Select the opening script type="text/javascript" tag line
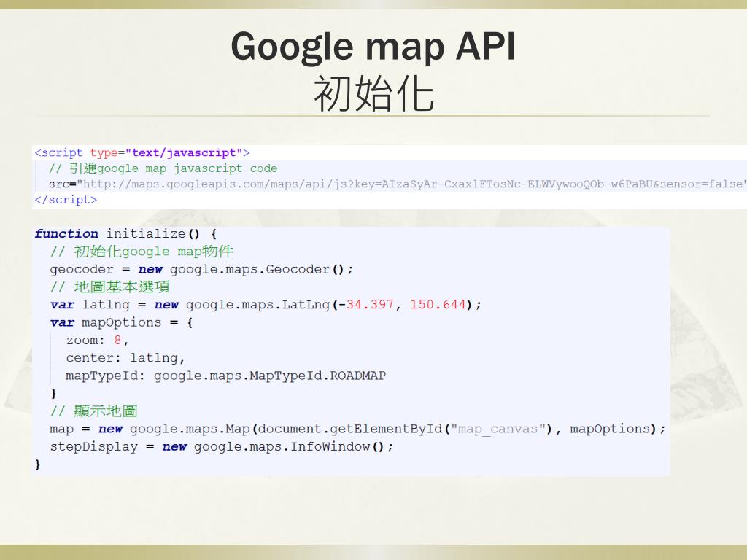Screen dimensions: 747x560 142,153
